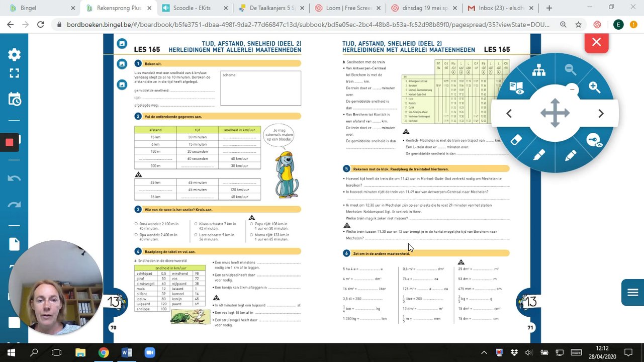Go to the next page spread

click(x=601, y=114)
